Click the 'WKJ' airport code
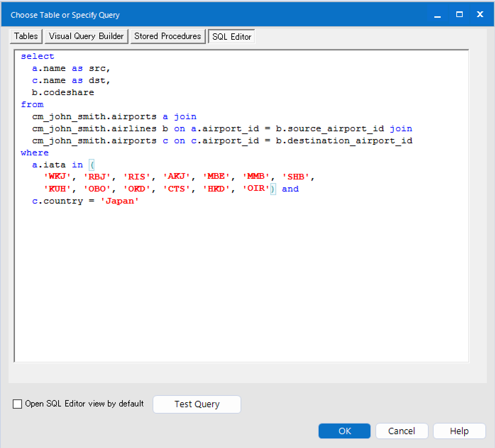Screen dimensions: 495x448 pos(56,176)
